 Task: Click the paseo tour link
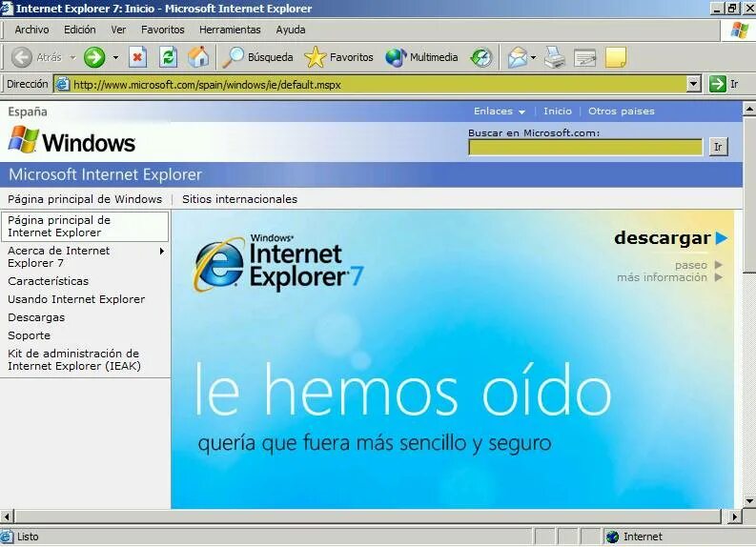click(699, 265)
